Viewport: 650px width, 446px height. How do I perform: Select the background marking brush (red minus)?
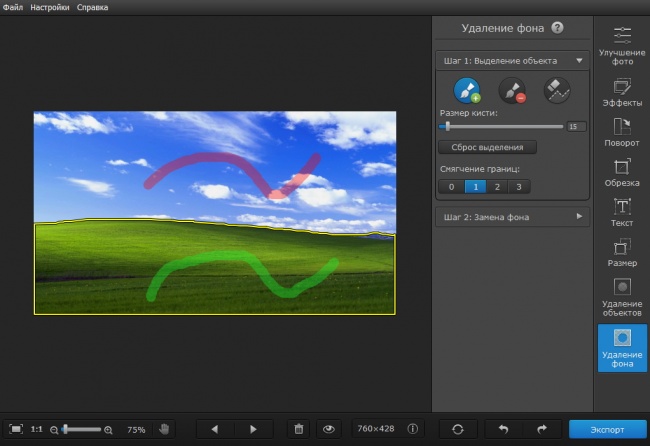tap(512, 90)
